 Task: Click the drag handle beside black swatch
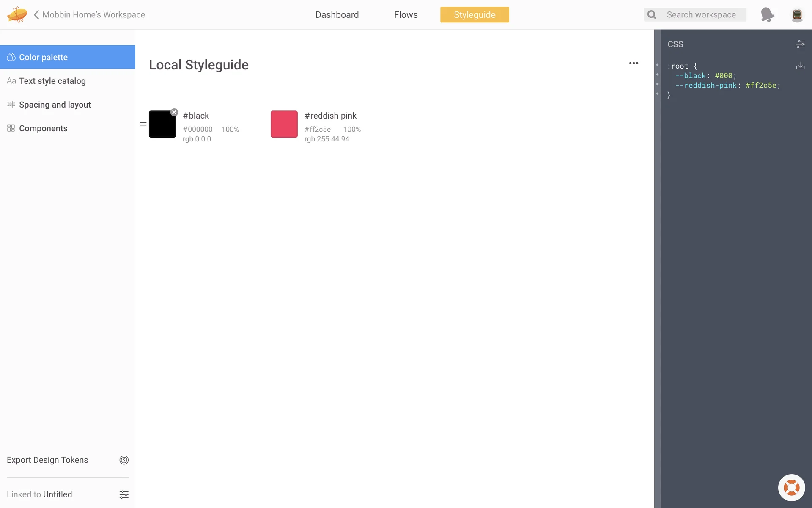(143, 124)
